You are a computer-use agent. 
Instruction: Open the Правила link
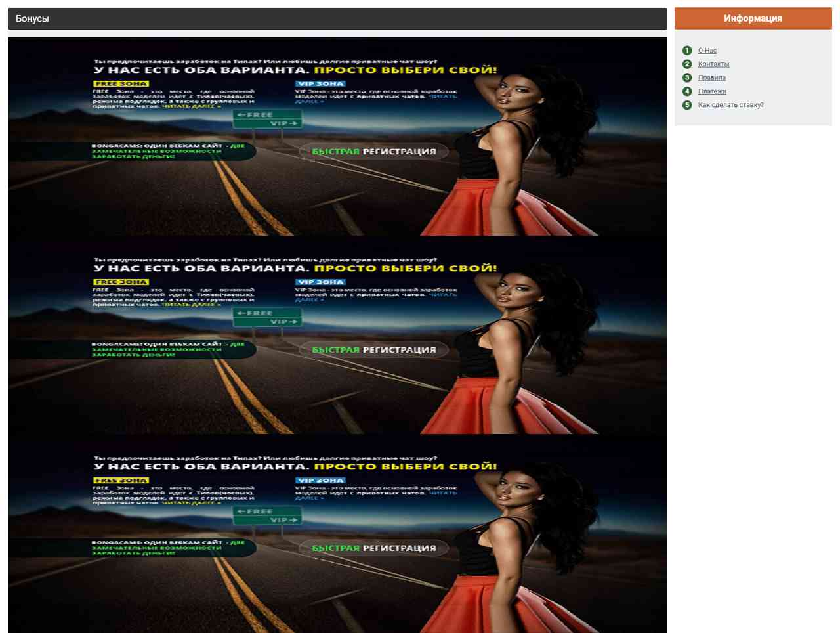[712, 78]
